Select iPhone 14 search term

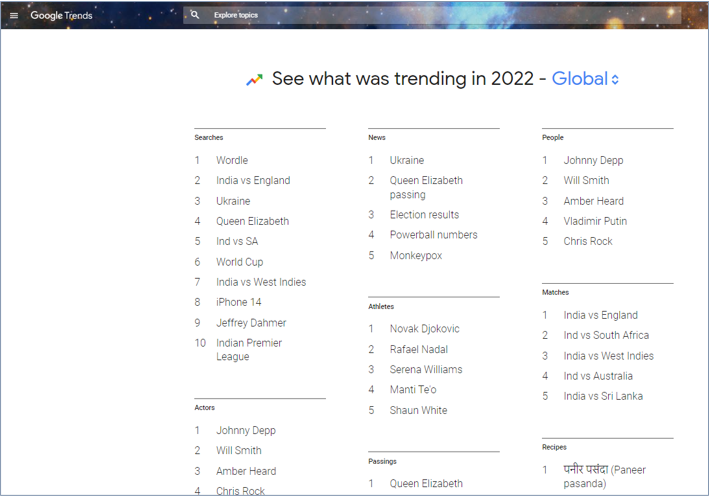[239, 302]
